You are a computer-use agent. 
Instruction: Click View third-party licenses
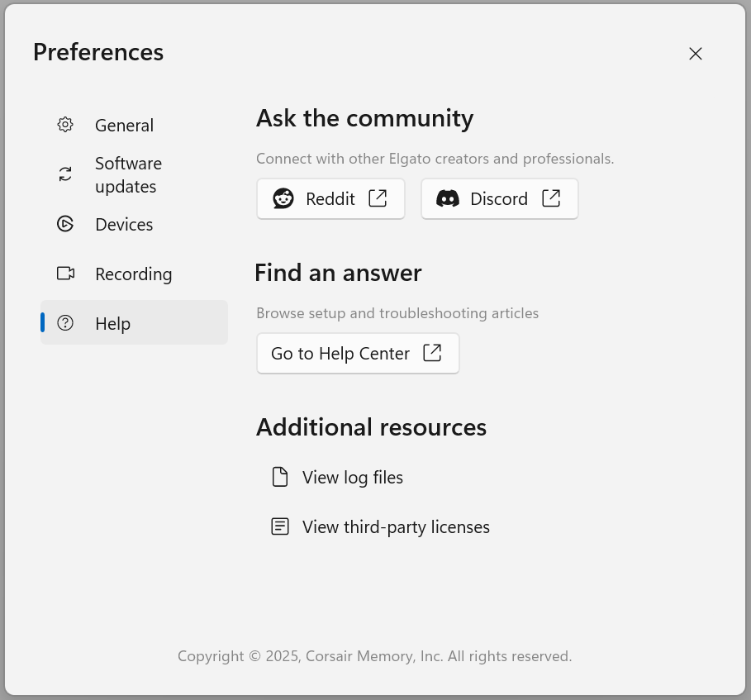pos(396,526)
